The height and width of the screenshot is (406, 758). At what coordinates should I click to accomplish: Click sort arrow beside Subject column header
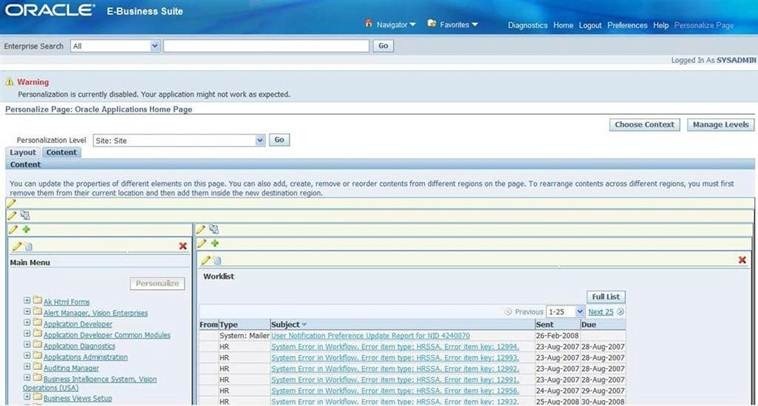pyautogui.click(x=304, y=325)
